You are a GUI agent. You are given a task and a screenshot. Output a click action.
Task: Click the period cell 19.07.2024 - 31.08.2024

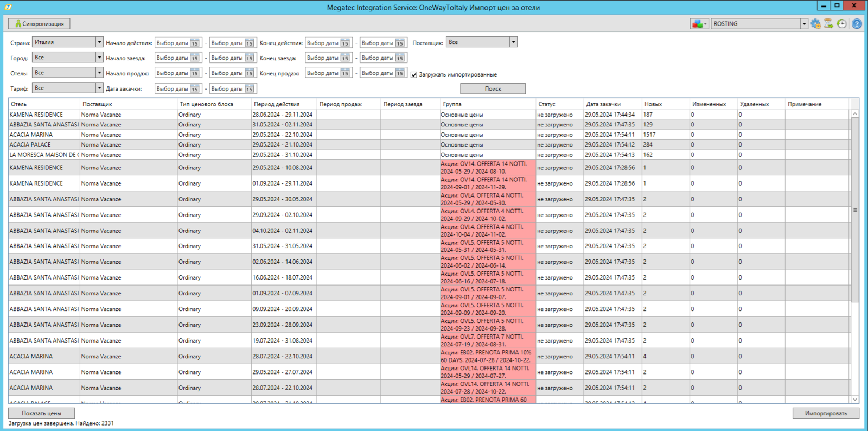click(283, 340)
